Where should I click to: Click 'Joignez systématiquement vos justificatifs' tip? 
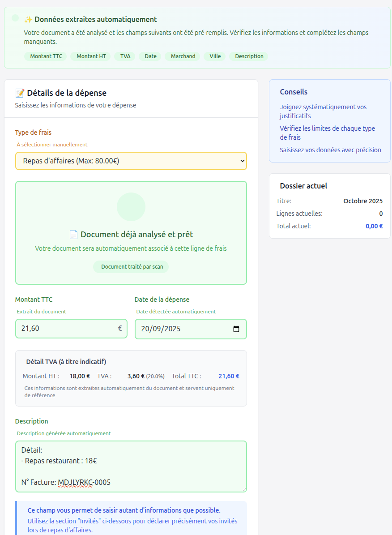pos(323,111)
